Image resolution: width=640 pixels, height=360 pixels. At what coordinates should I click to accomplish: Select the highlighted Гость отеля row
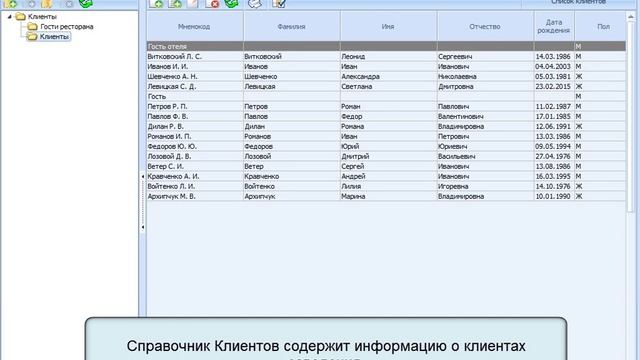coord(386,47)
